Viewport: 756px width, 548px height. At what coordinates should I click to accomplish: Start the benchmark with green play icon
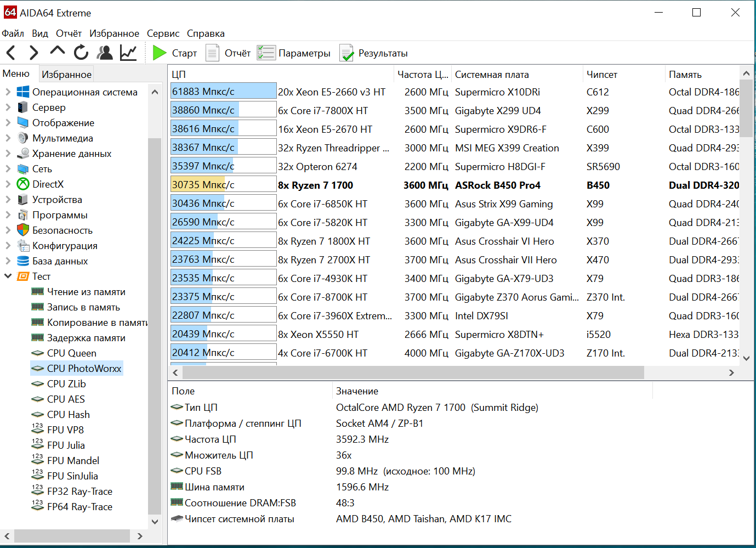coord(159,53)
